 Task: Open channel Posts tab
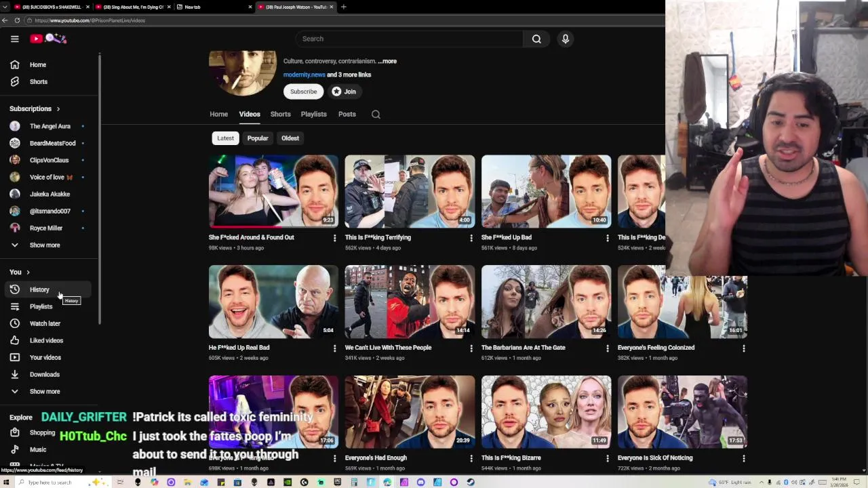(347, 114)
